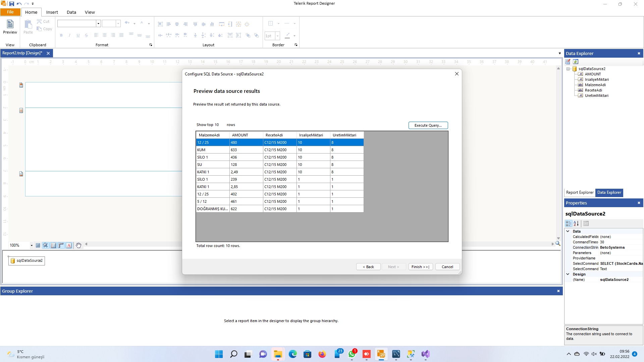Collapse the Data properties category
Image resolution: width=644 pixels, height=362 pixels.
(x=568, y=231)
